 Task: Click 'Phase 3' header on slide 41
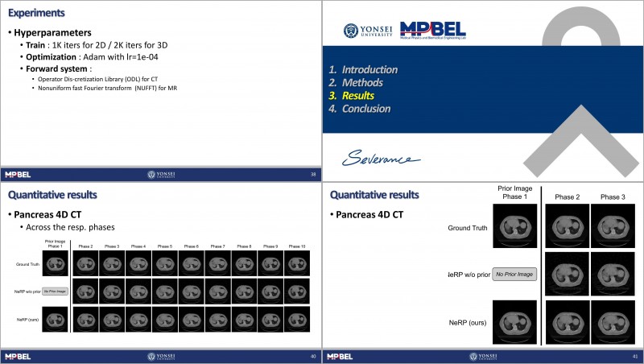613,197
